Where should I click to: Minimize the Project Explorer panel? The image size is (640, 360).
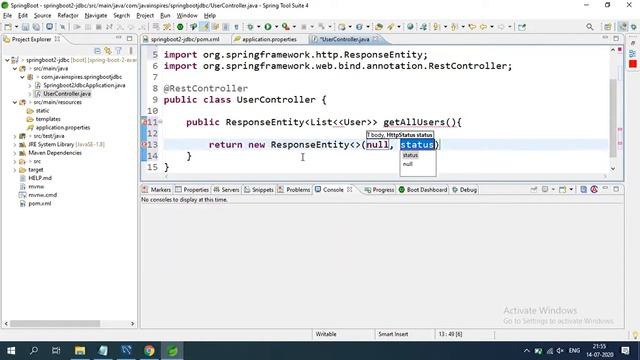point(118,38)
